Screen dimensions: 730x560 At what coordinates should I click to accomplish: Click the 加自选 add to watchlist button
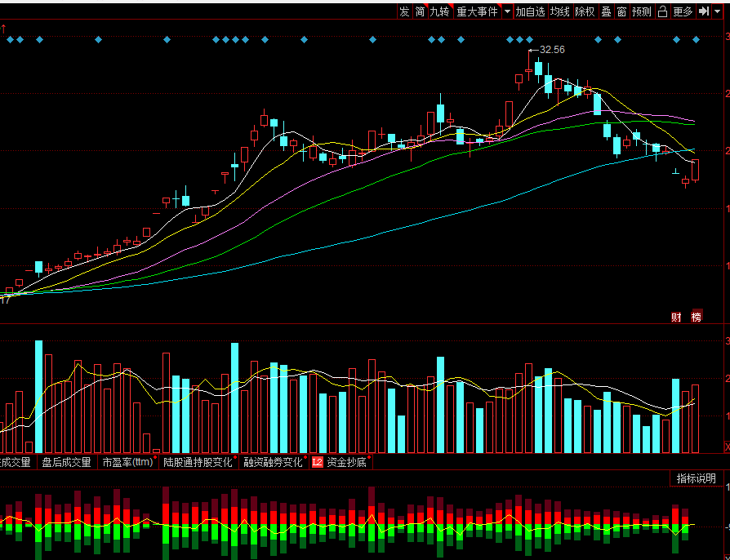coord(530,11)
